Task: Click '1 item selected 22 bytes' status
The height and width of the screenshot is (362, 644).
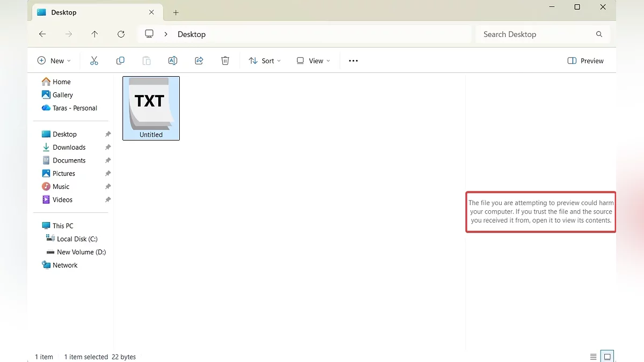Action: point(100,357)
